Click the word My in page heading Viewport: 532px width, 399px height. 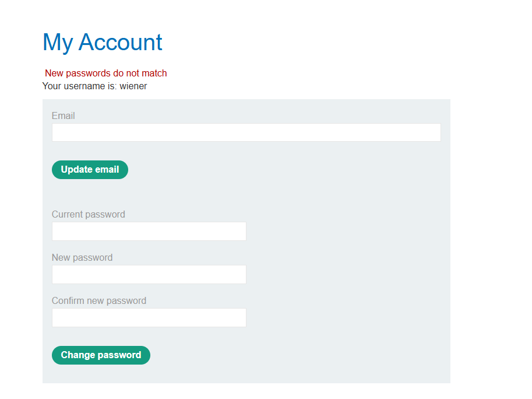(57, 42)
